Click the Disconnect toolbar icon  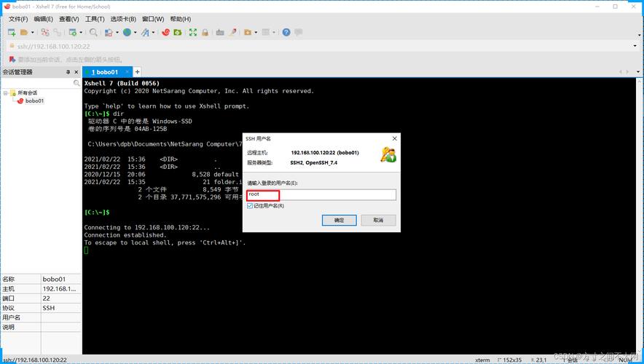pos(45,32)
